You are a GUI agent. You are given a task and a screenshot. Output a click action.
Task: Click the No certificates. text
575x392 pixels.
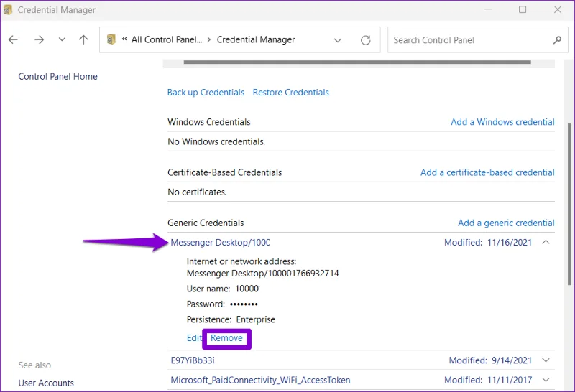[197, 192]
